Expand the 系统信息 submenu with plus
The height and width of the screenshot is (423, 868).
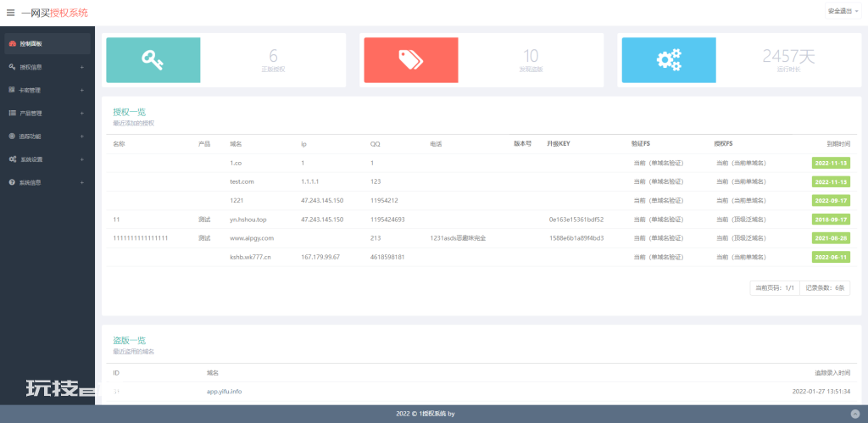(x=82, y=183)
